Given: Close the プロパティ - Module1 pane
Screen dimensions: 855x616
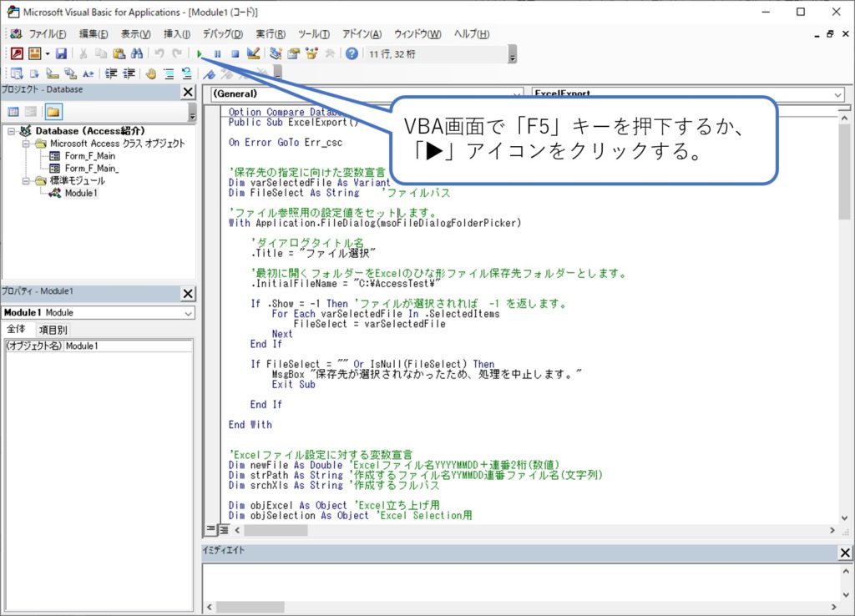Looking at the screenshot, I should point(188,294).
